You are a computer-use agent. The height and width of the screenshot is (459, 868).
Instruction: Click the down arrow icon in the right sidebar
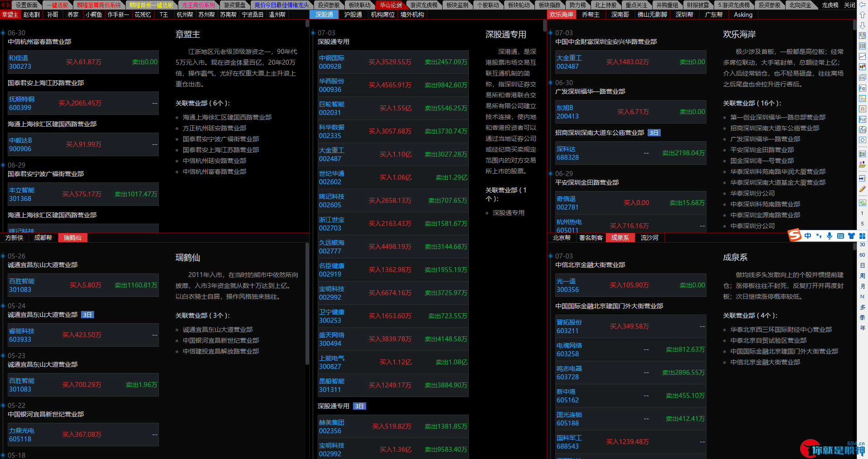point(862,25)
